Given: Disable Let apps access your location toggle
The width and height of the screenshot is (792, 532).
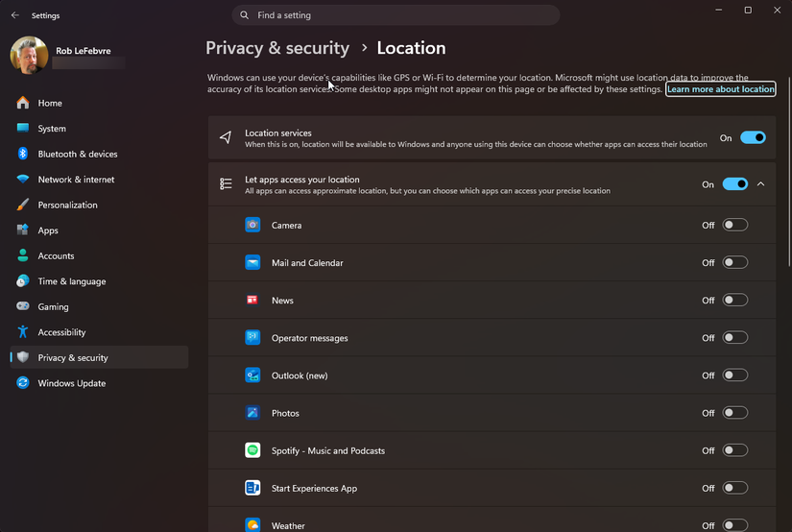Looking at the screenshot, I should click(x=735, y=184).
